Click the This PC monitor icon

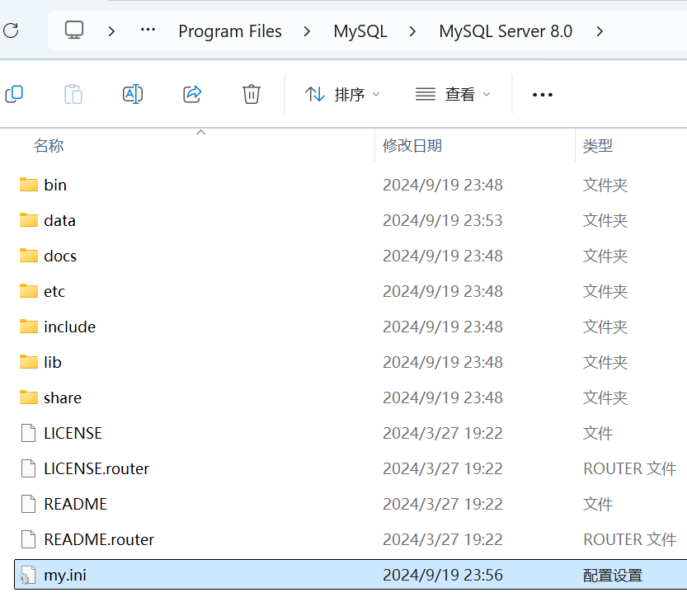74,31
